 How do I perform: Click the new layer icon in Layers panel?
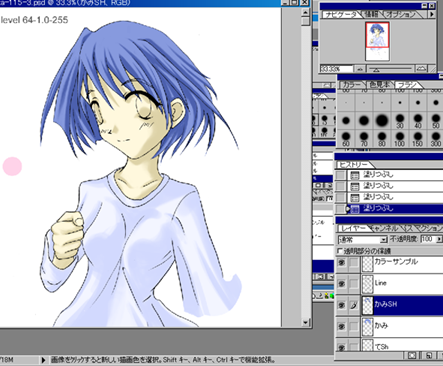pos(429,355)
